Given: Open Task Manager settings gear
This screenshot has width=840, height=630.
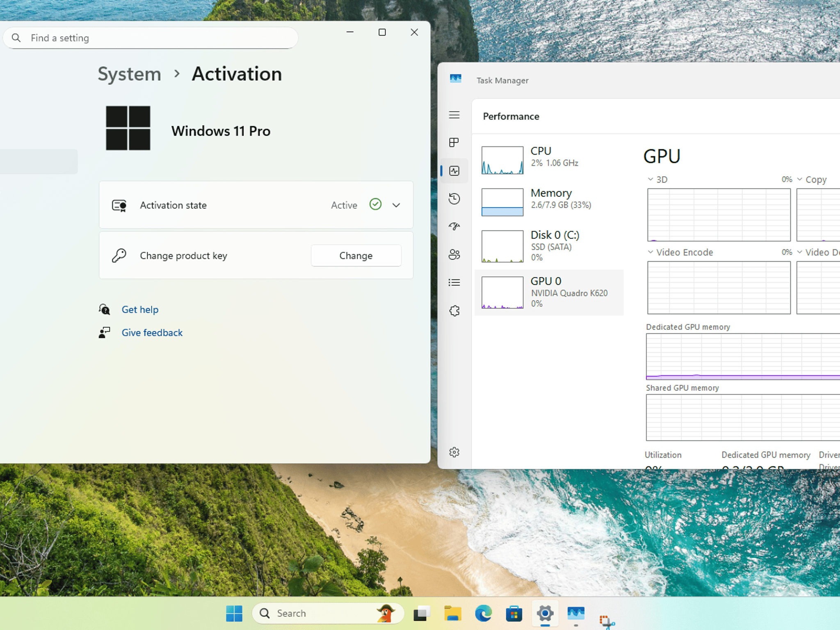Looking at the screenshot, I should pyautogui.click(x=454, y=452).
